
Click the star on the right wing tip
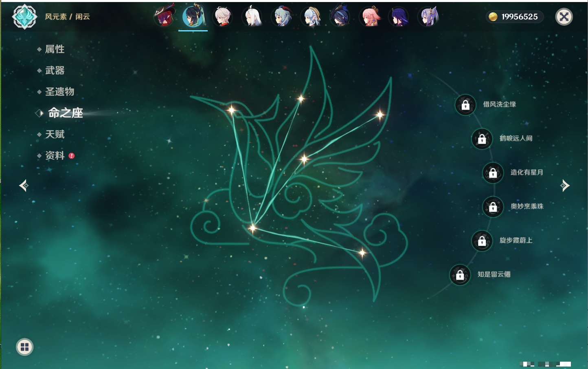point(380,115)
